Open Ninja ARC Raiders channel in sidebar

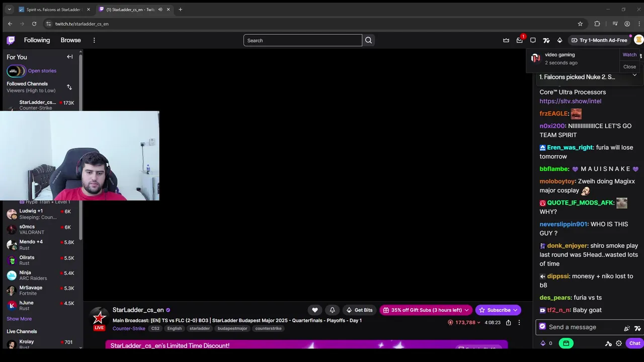tap(40, 275)
